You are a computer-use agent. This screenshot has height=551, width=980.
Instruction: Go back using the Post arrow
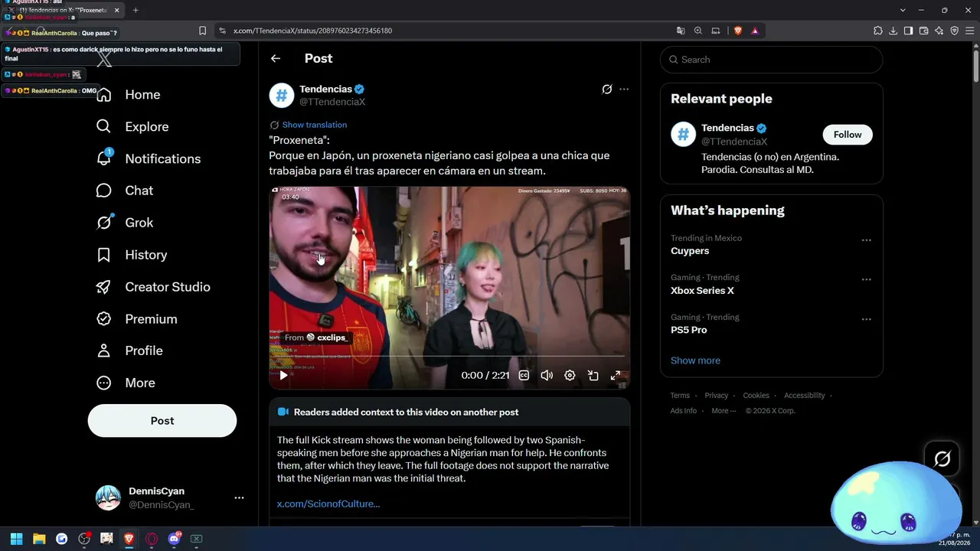tap(276, 59)
